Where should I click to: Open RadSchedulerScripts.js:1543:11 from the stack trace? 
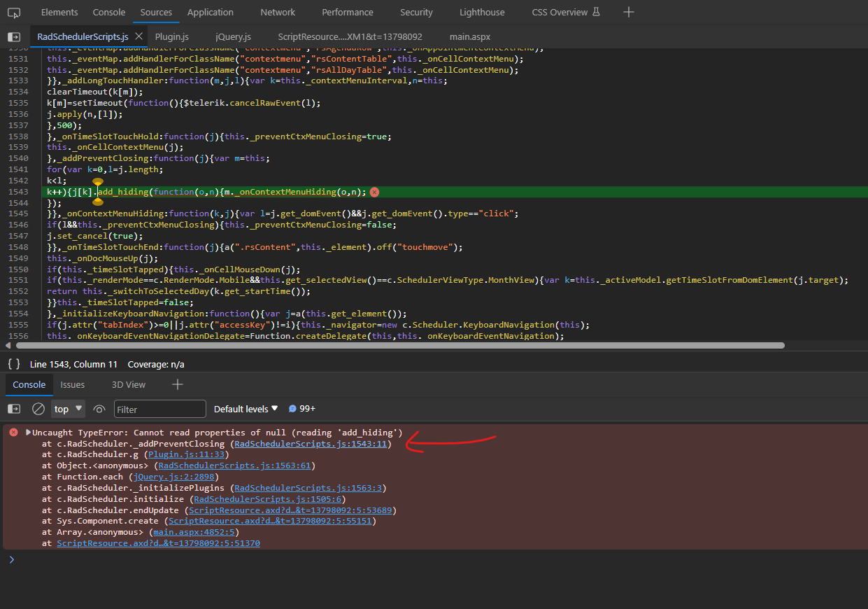point(311,443)
